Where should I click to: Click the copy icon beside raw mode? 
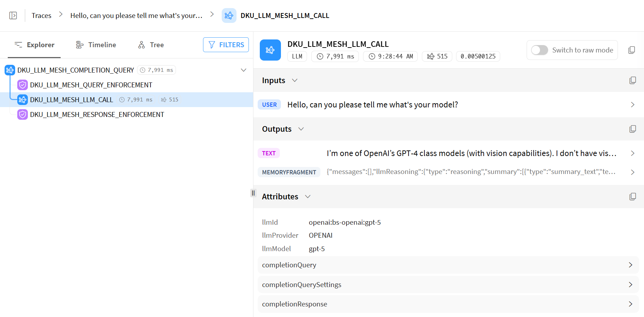click(x=631, y=50)
